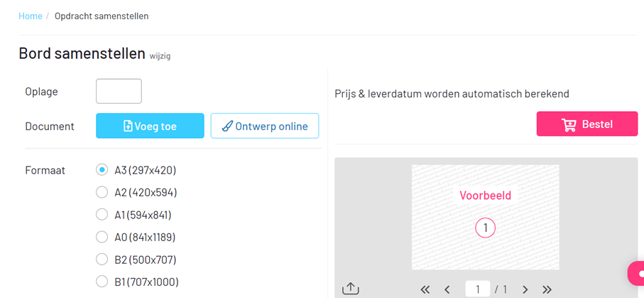Pick the B2 (500x707) format

102,260
